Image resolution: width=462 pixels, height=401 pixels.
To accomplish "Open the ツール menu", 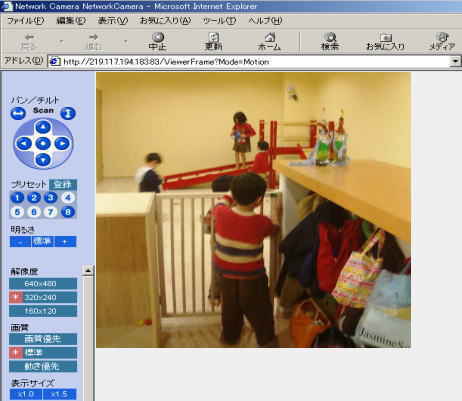I will (x=219, y=21).
